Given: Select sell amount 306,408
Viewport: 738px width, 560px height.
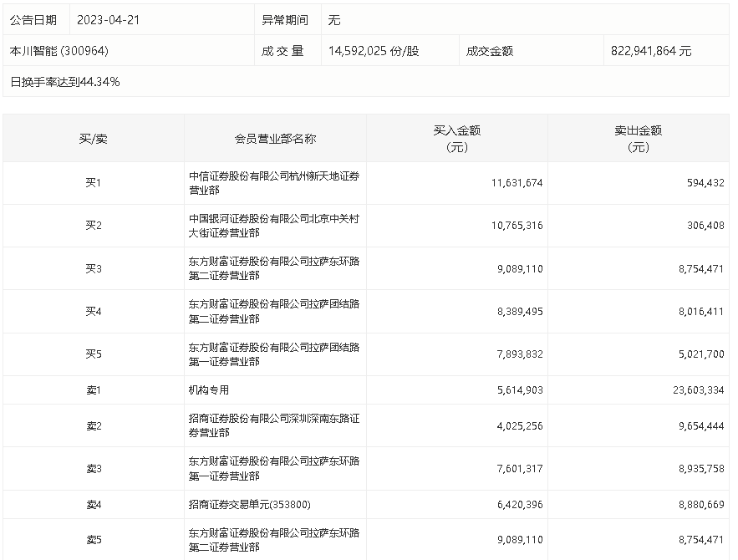Looking at the screenshot, I should click(x=705, y=226).
